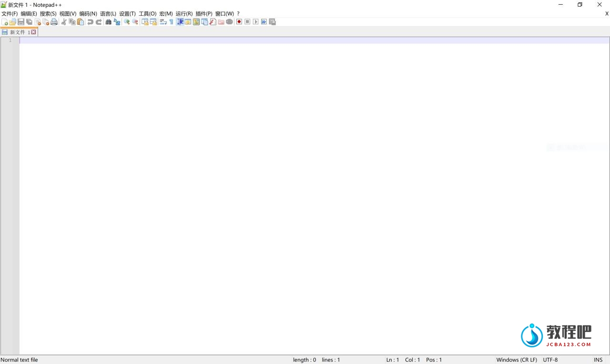The image size is (610, 364).
Task: Click line number 1 in the margin
Action: click(10, 40)
